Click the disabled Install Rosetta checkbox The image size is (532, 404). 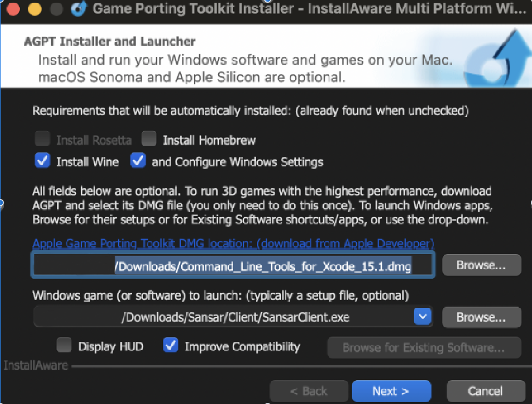[x=42, y=140]
